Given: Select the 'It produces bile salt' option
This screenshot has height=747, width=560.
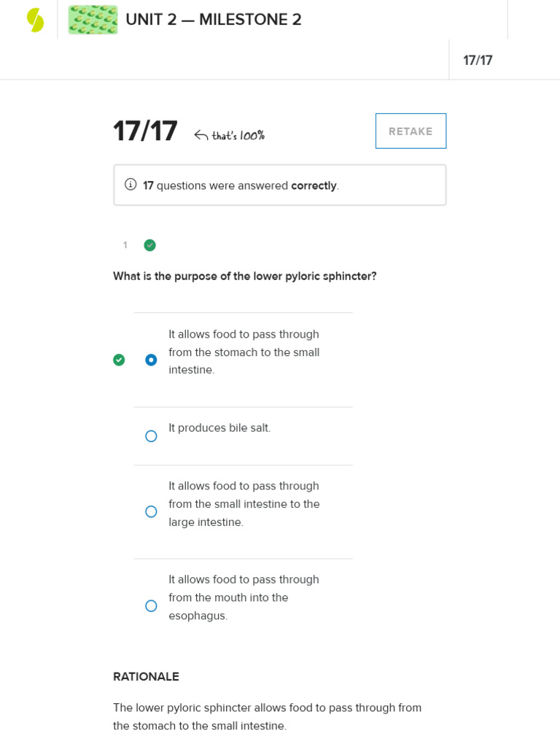Looking at the screenshot, I should [151, 436].
